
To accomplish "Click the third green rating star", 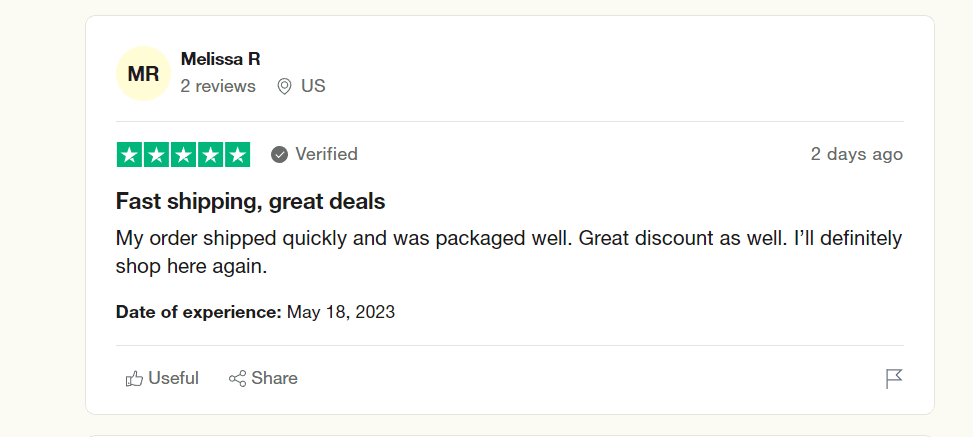I will coord(183,154).
